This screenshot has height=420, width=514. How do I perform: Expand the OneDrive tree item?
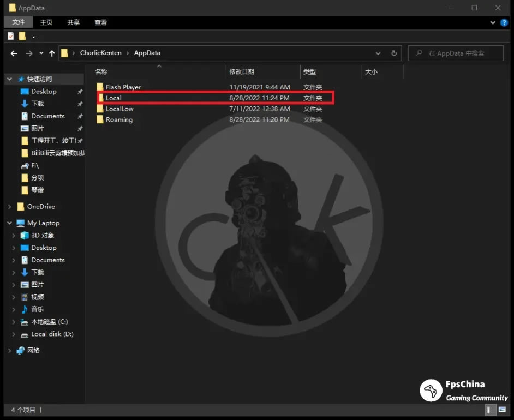coord(9,206)
